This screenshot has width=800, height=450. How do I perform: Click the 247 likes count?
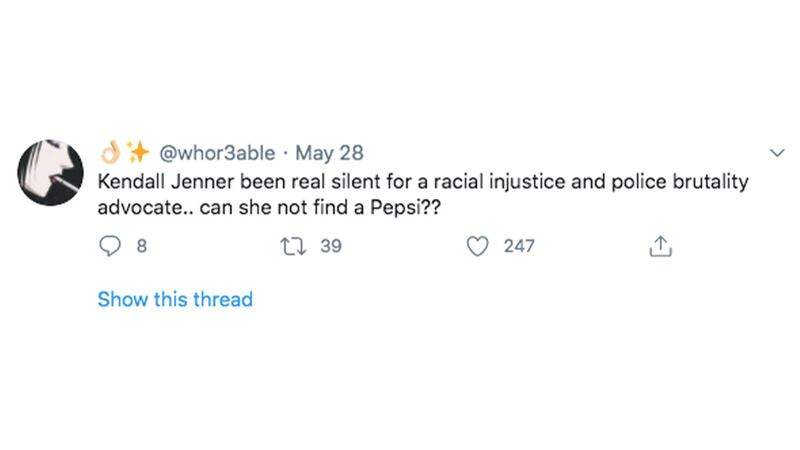pos(518,245)
